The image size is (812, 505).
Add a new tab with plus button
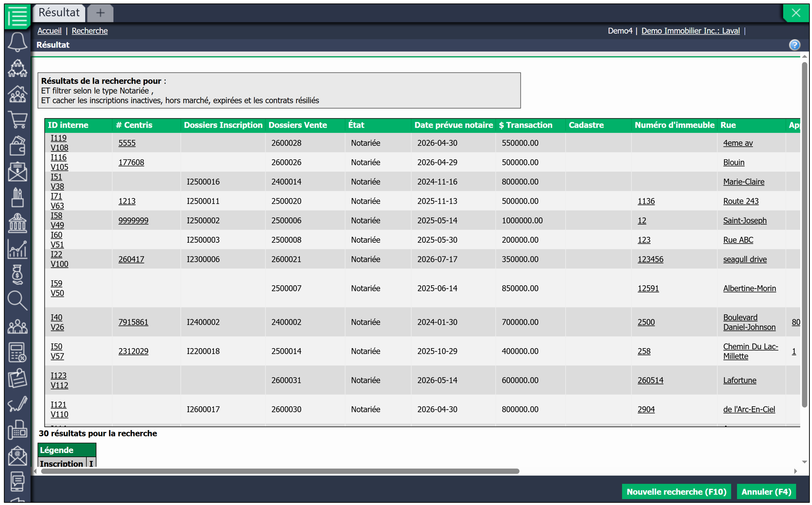coord(100,13)
